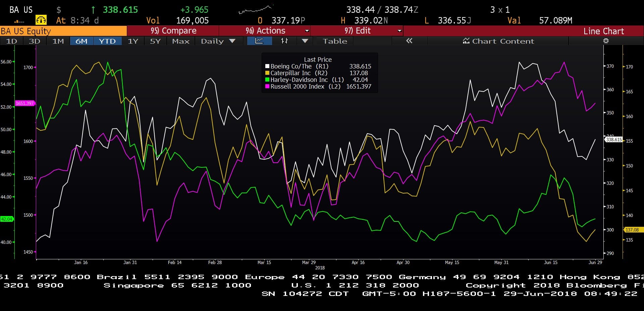The height and width of the screenshot is (311, 644).
Task: Click the green Harley-Davidson legend swatch
Action: coord(267,80)
